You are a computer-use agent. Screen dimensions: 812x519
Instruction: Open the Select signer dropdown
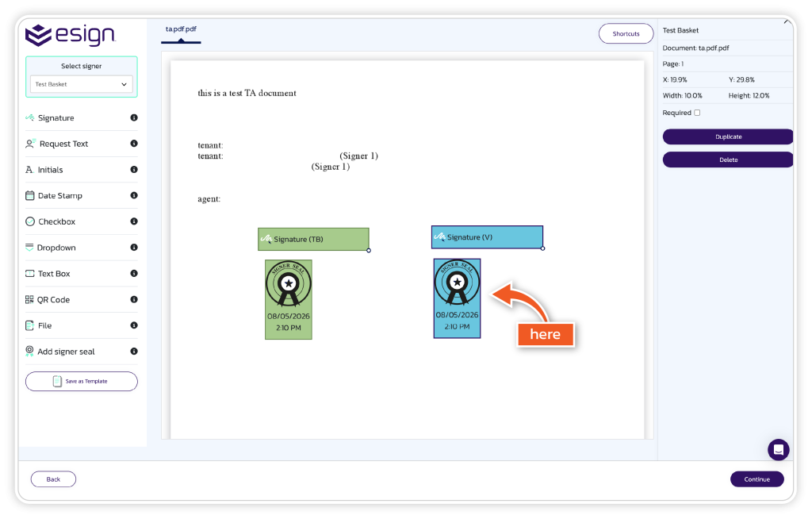click(82, 84)
